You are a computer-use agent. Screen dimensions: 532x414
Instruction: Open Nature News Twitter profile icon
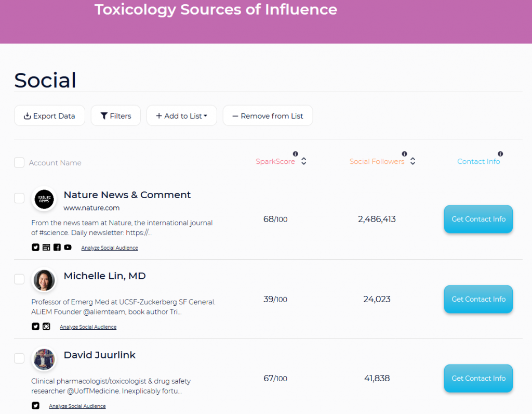pyautogui.click(x=35, y=247)
